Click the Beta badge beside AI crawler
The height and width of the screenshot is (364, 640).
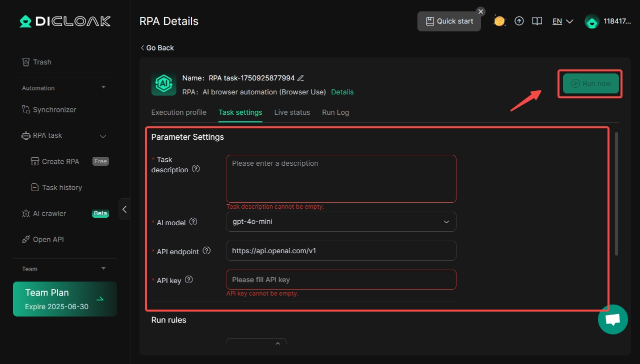pyautogui.click(x=100, y=213)
